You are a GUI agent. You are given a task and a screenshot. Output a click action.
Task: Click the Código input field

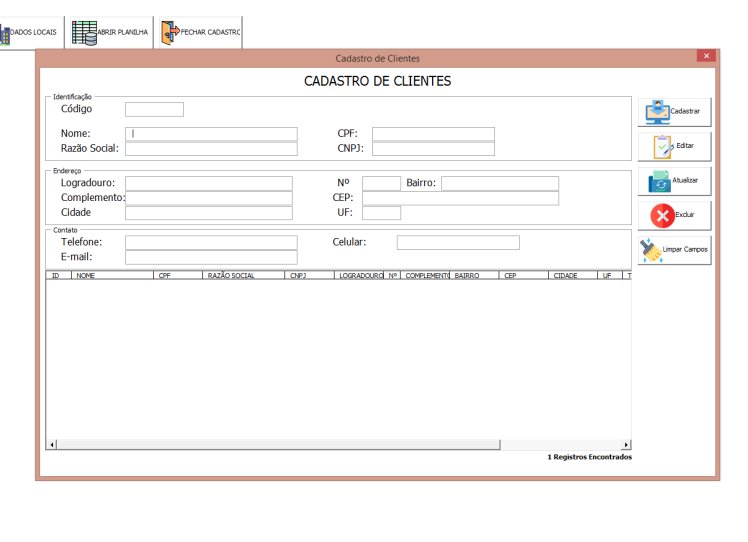click(x=154, y=109)
